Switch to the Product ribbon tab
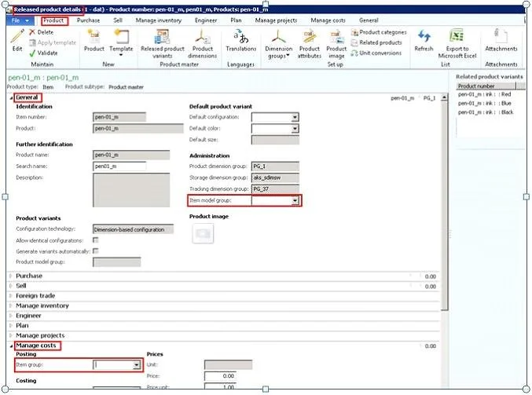 tap(53, 20)
